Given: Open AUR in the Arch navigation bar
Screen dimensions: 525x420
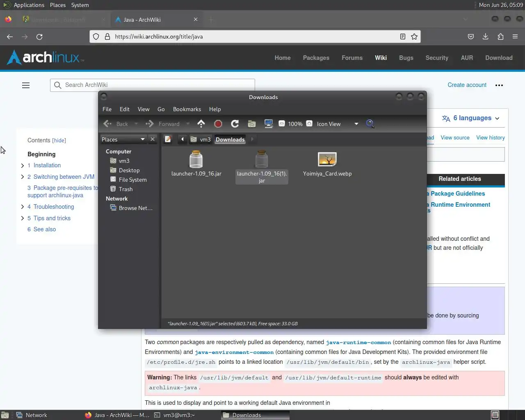Looking at the screenshot, I should click(467, 58).
